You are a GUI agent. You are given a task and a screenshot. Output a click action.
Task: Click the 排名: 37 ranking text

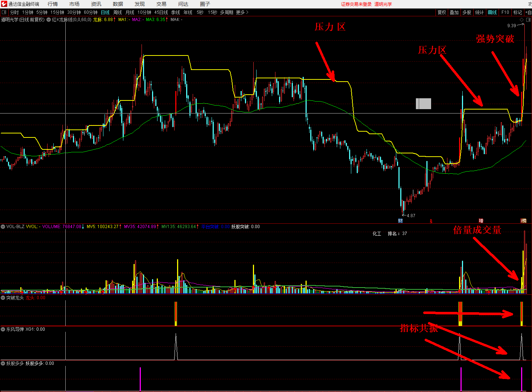pyautogui.click(x=397, y=234)
